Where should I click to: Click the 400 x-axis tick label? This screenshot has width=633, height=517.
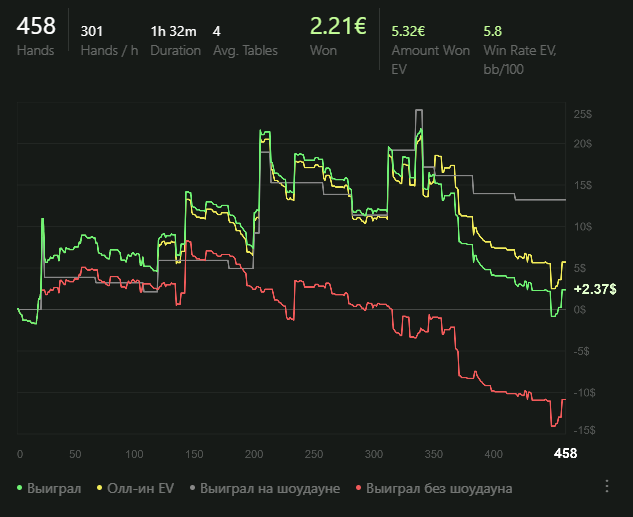[x=493, y=454]
